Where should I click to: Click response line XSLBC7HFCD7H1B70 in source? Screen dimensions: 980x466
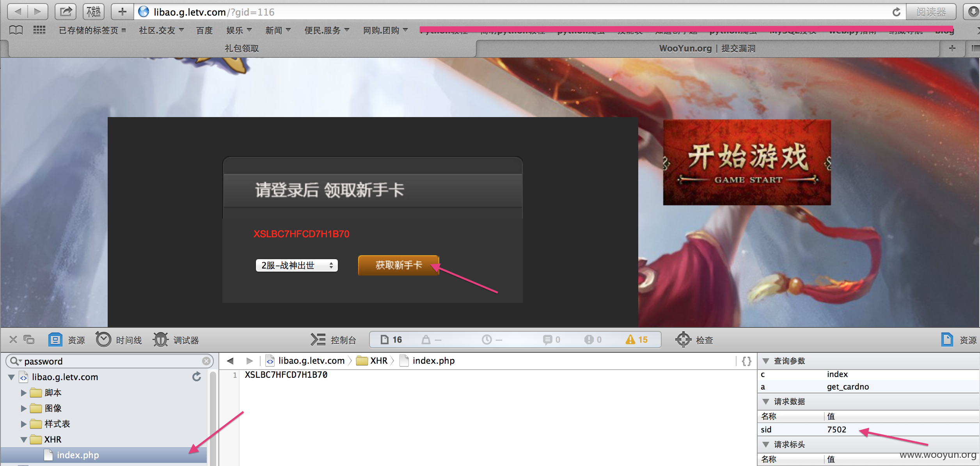coord(286,375)
